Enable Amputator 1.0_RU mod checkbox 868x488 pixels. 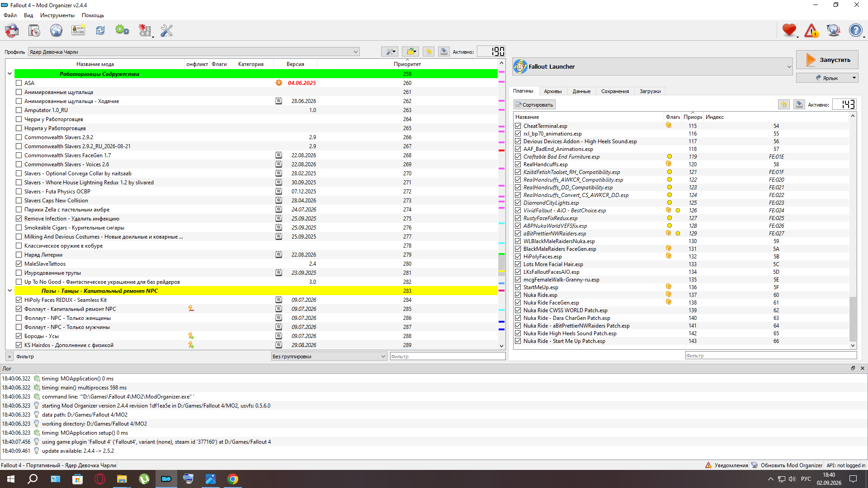[x=19, y=110]
